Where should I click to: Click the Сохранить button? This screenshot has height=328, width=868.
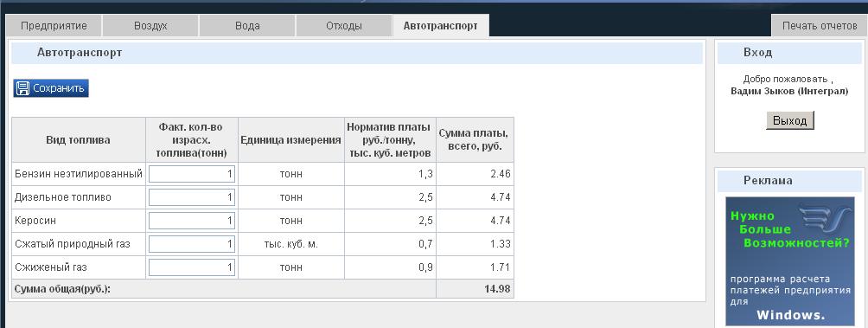51,88
